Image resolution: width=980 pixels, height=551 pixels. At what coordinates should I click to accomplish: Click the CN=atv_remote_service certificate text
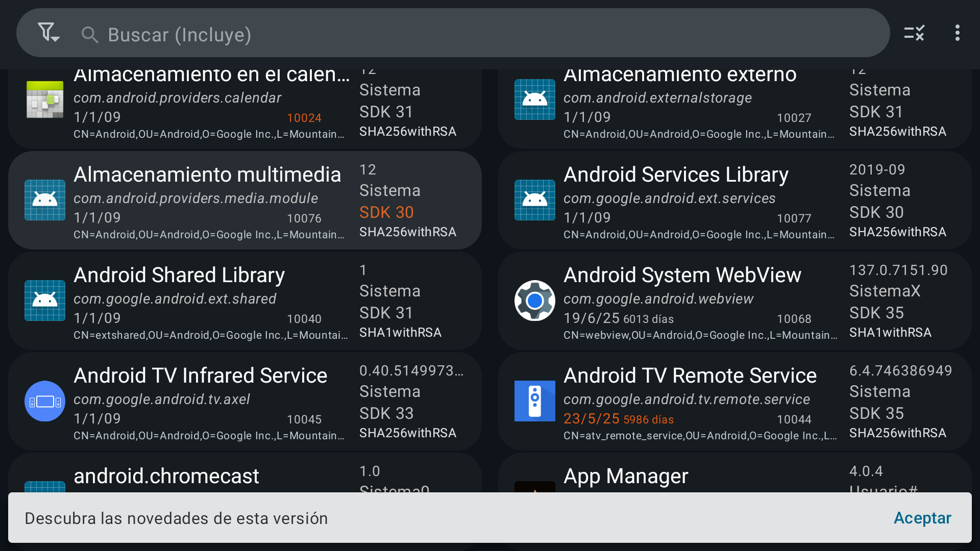[700, 436]
